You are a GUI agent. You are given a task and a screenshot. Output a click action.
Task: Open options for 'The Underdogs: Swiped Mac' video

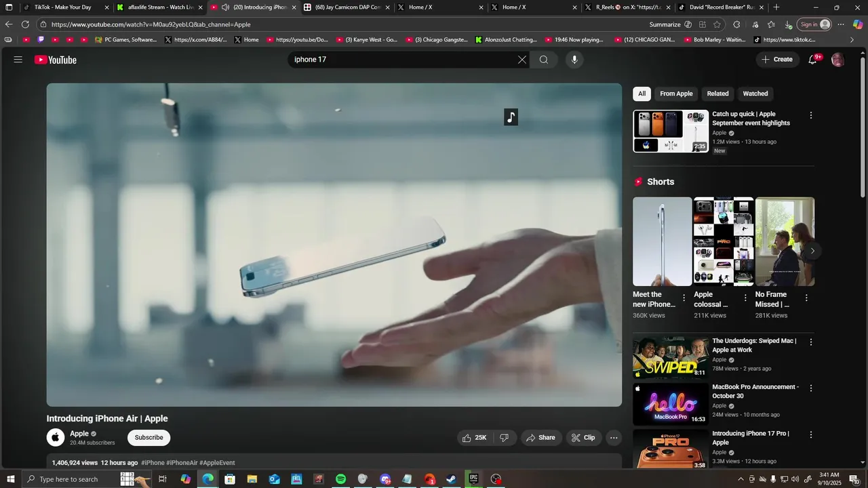point(810,342)
